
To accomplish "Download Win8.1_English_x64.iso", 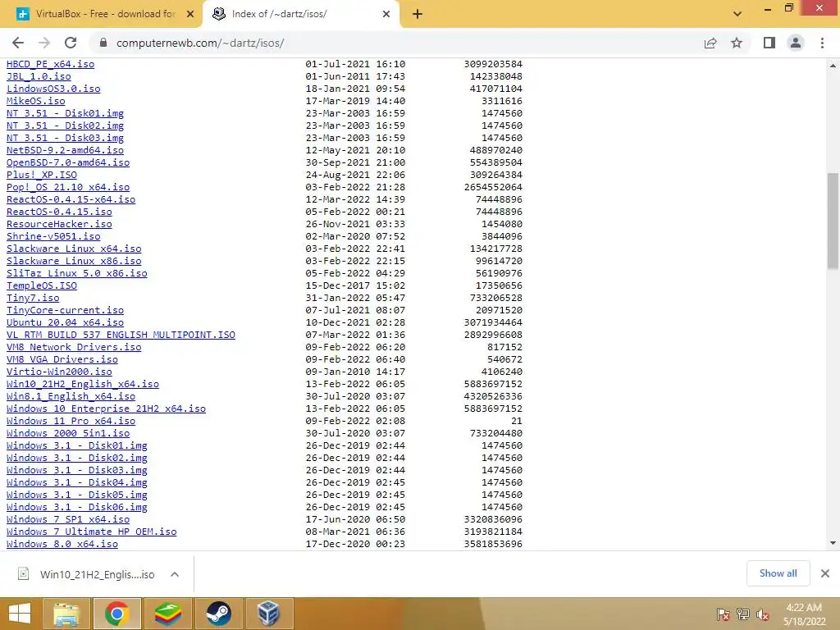I will tap(71, 396).
